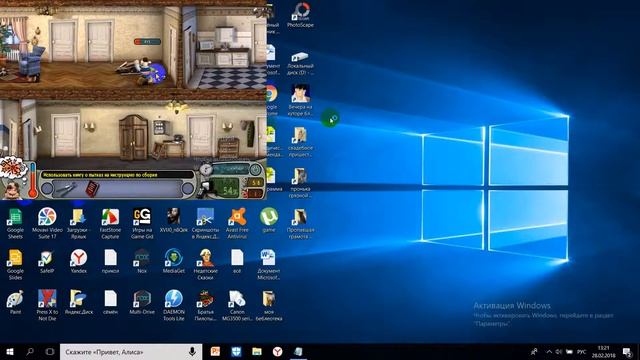Viewport: 640px width, 360px height.
Task: Open Yandex browser from the taskbar
Action: (x=278, y=351)
